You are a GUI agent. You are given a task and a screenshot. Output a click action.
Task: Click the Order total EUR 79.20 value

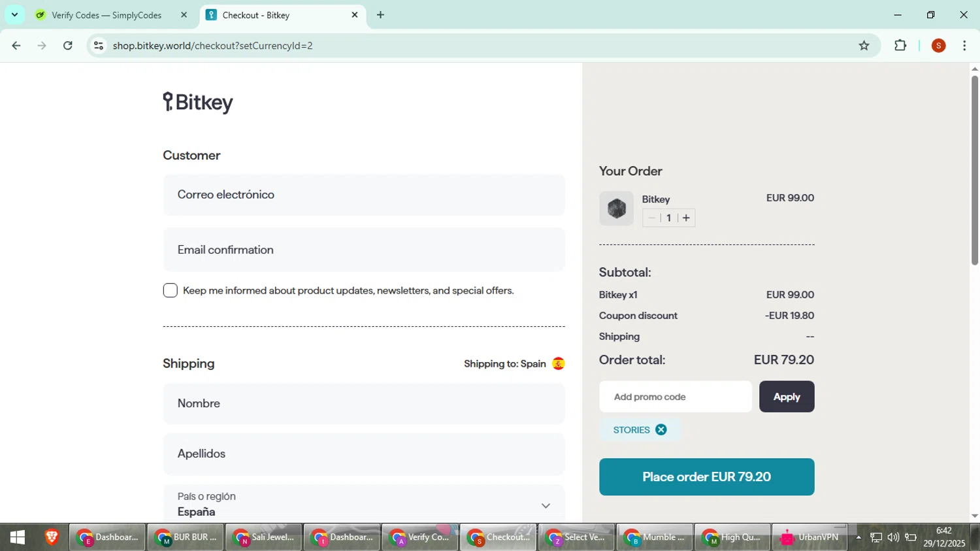tap(784, 359)
